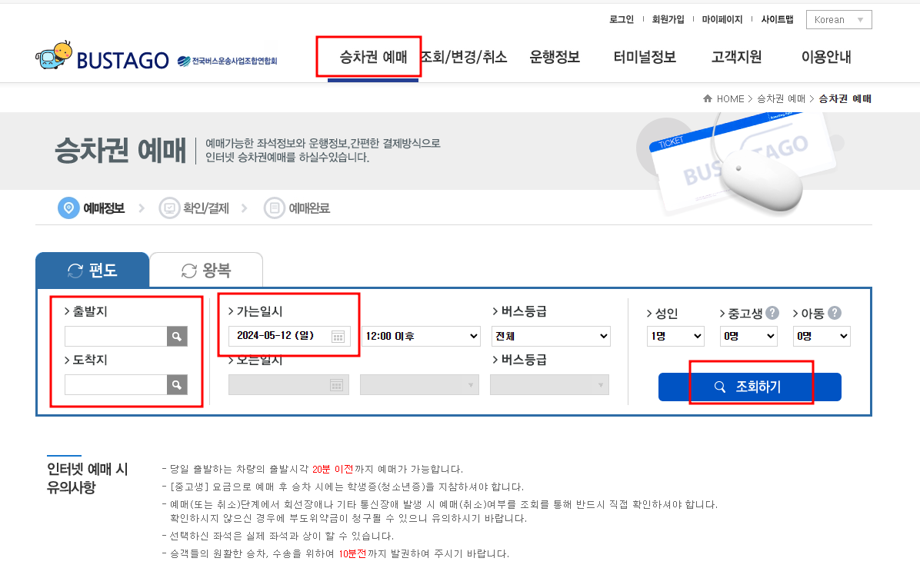Open the 고객지원 menu
The image size is (920, 588).
click(735, 57)
